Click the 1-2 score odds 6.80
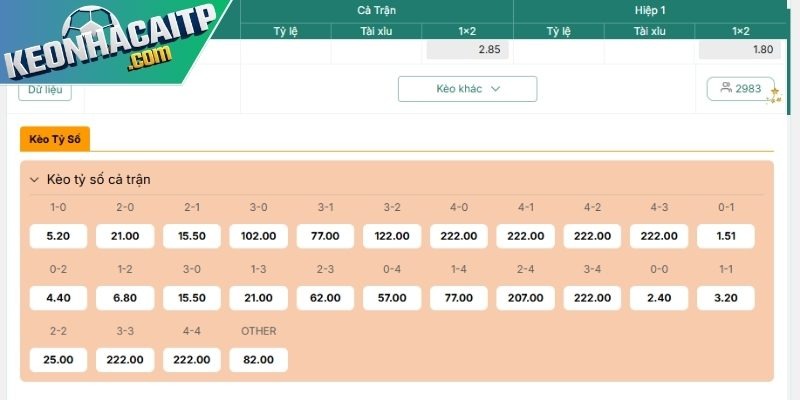The image size is (800, 400). pyautogui.click(x=125, y=298)
